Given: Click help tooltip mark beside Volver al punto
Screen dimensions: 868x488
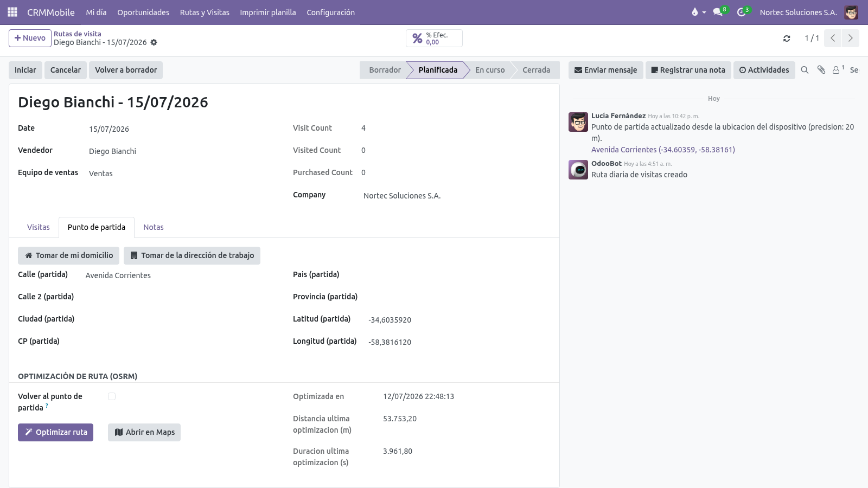Looking at the screenshot, I should point(47,405).
